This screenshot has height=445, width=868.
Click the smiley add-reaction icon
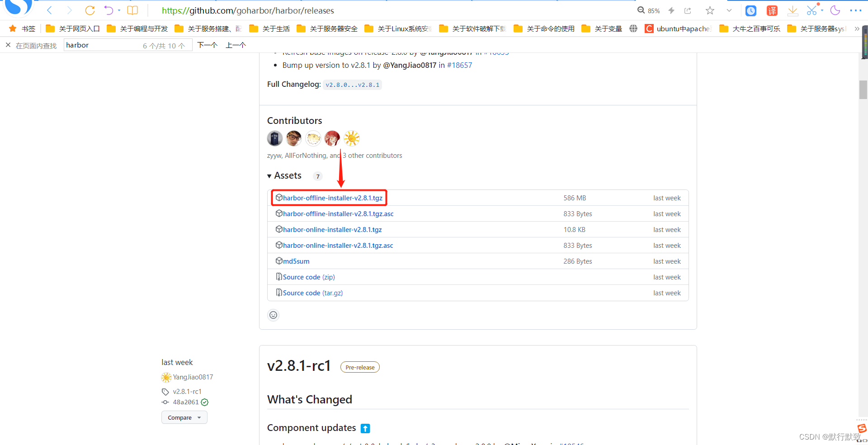coord(274,315)
